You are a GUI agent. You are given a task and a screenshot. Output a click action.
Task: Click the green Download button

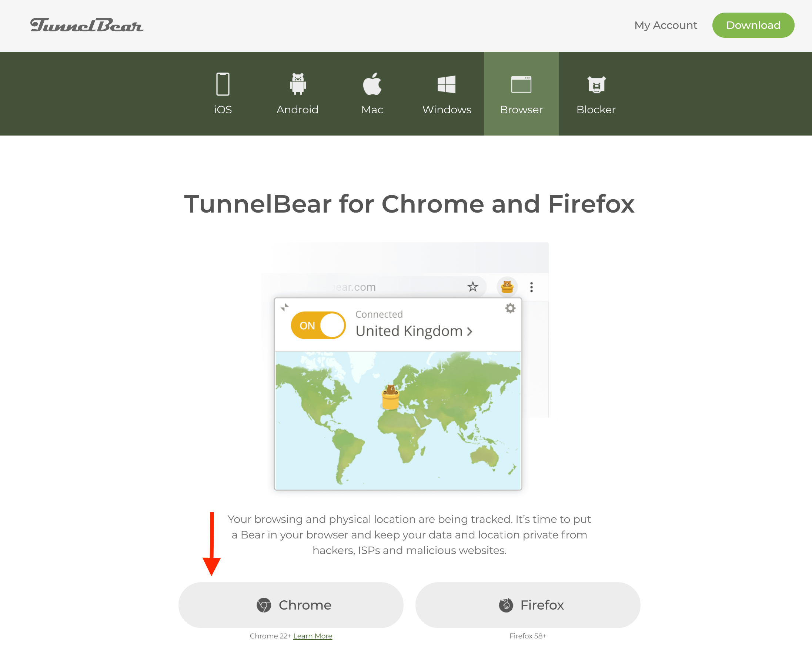pyautogui.click(x=753, y=25)
